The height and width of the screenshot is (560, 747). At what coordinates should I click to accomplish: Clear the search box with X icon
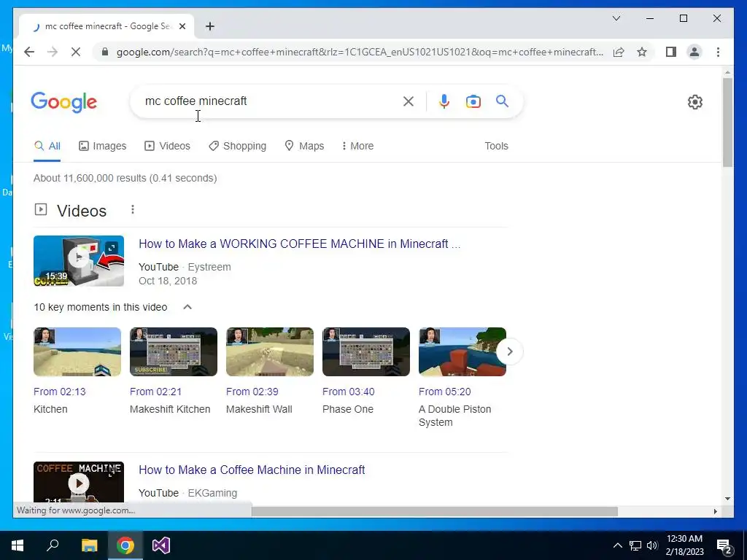(409, 101)
